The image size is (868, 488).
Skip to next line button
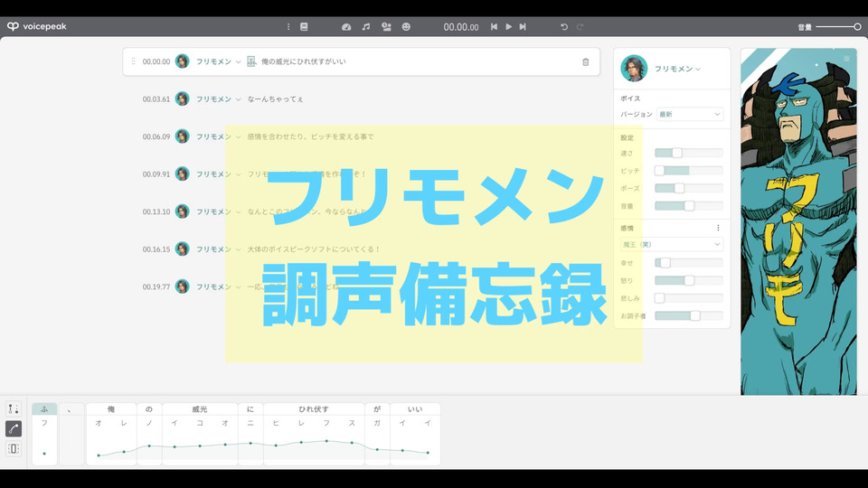click(x=523, y=26)
